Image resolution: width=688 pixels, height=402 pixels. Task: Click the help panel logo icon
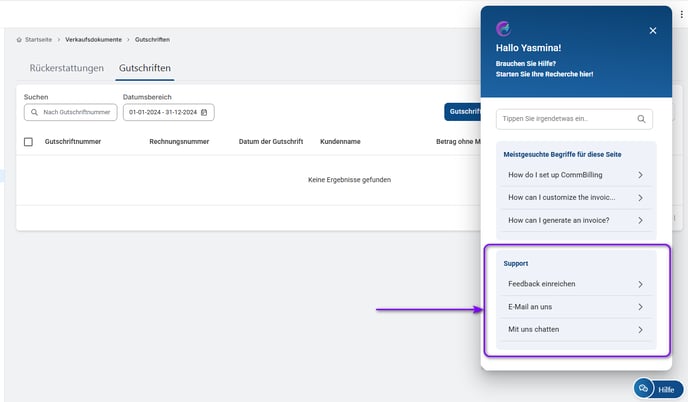point(503,28)
